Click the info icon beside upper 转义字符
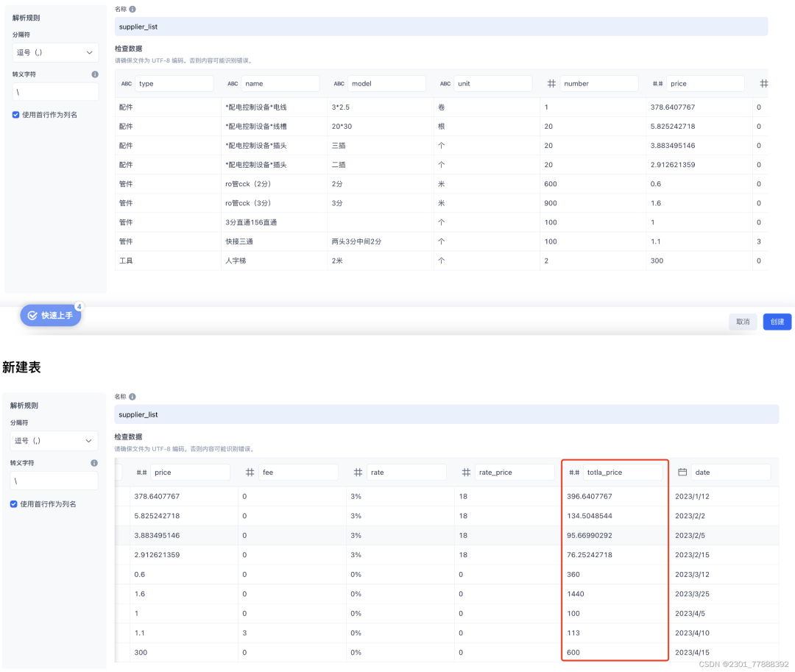The height and width of the screenshot is (672, 795). (x=95, y=74)
